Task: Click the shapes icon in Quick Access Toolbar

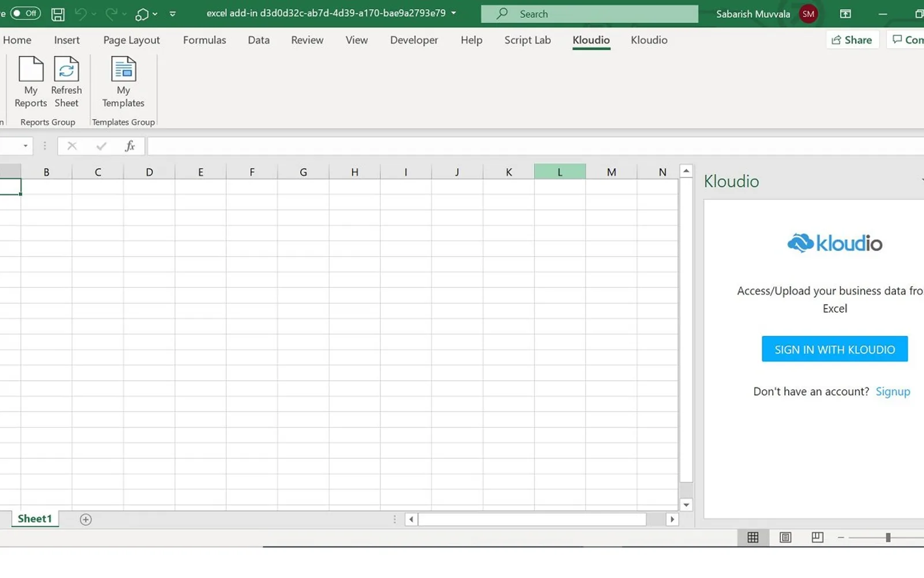Action: [141, 14]
